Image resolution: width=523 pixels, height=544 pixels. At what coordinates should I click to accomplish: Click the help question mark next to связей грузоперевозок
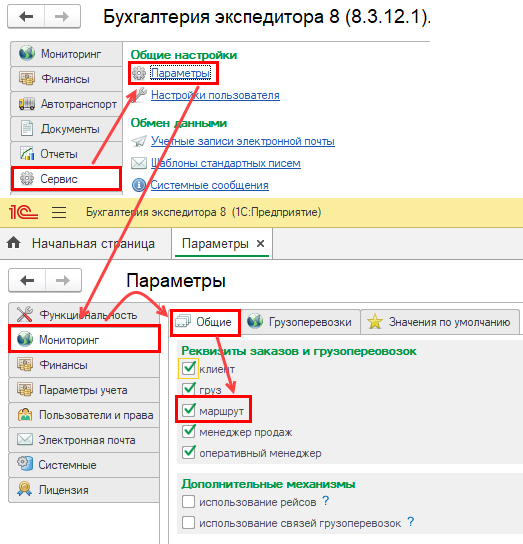click(411, 521)
